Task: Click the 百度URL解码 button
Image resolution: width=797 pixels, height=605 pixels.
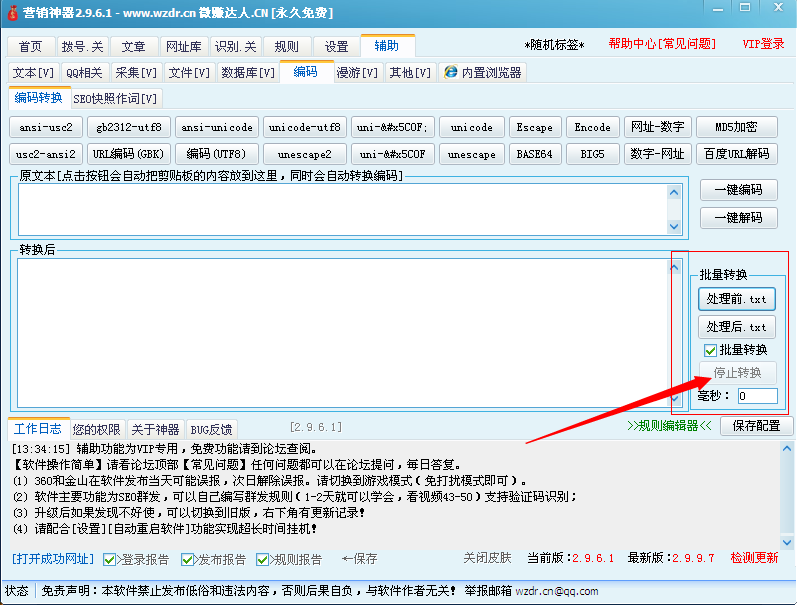Action: click(737, 154)
